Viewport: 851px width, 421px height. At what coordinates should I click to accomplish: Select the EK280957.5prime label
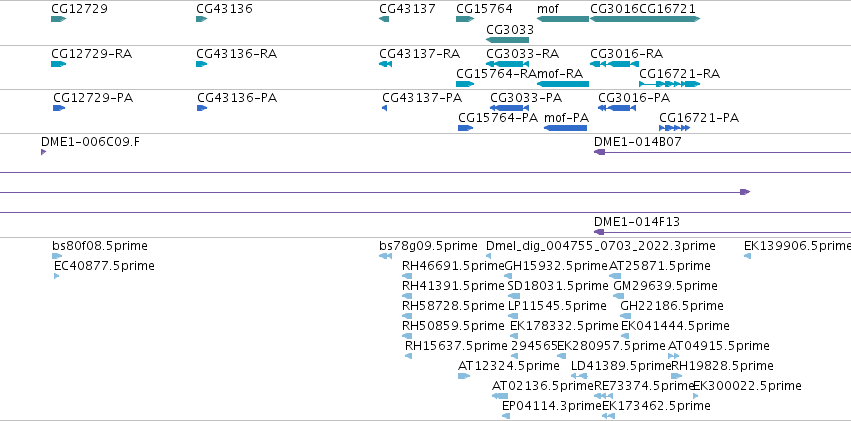[x=612, y=346]
